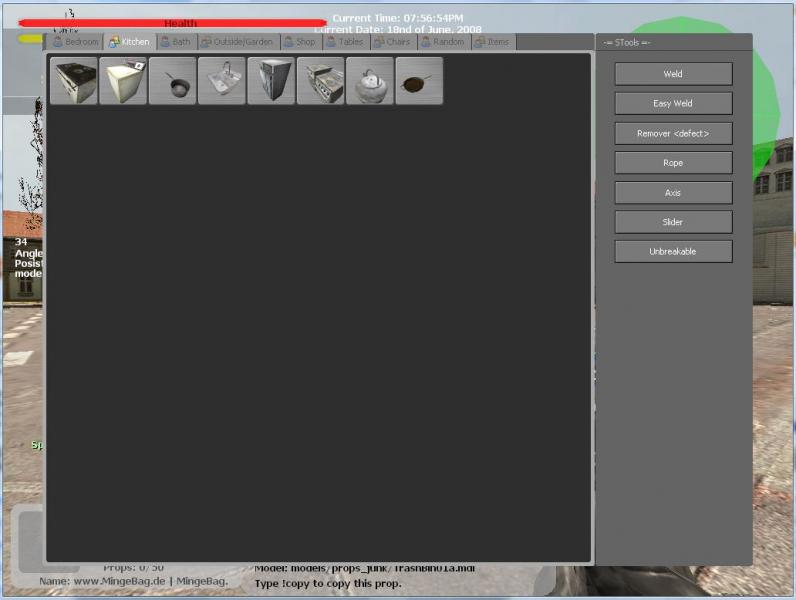Open the Bath tab
Screen dimensions: 796x600
(x=175, y=42)
